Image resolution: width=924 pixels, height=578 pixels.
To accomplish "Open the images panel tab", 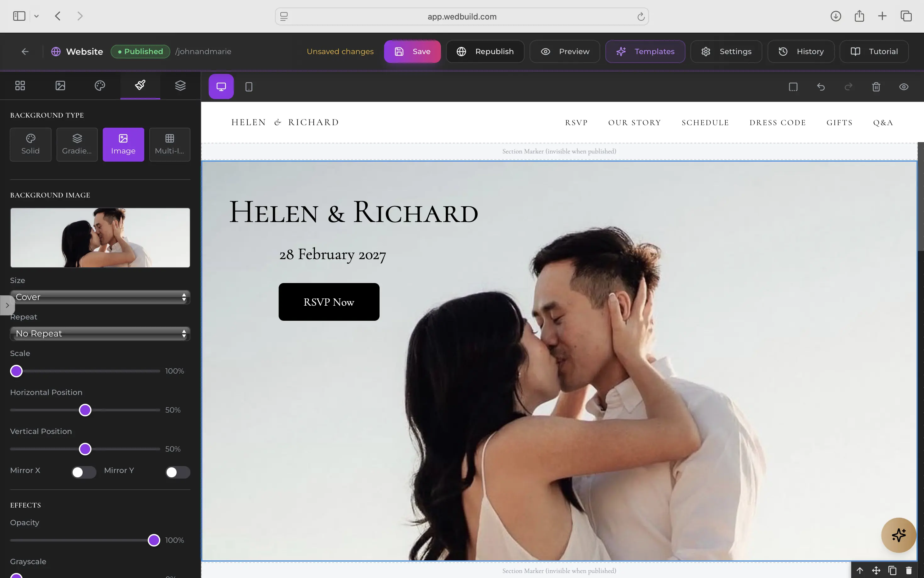I will (60, 86).
